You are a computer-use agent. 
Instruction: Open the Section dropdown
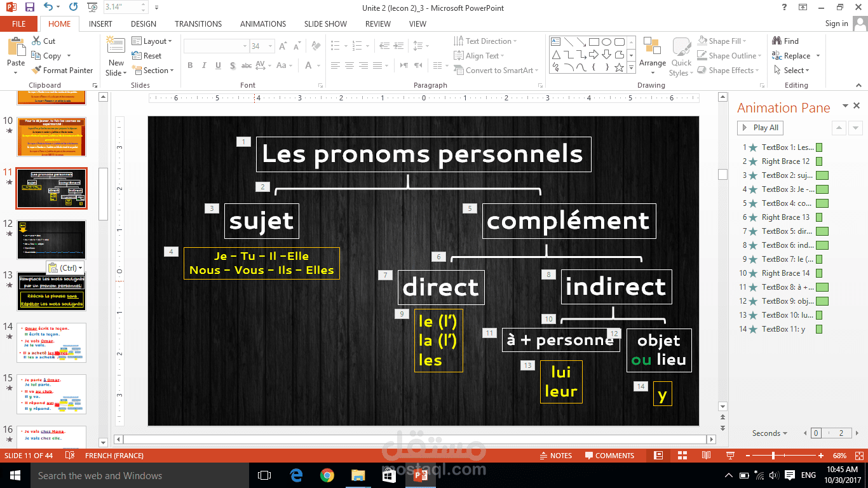pyautogui.click(x=153, y=71)
